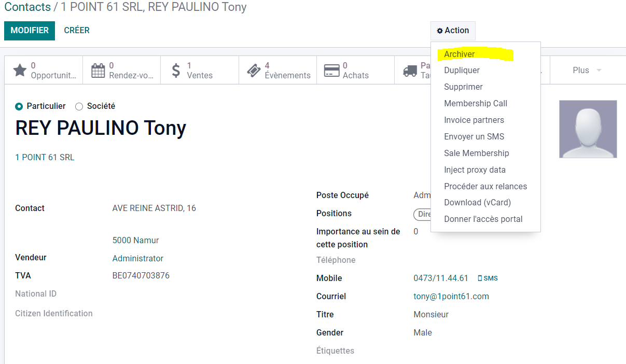The width and height of the screenshot is (626, 364).
Task: Click the dollar Ventes icon
Action: point(176,71)
